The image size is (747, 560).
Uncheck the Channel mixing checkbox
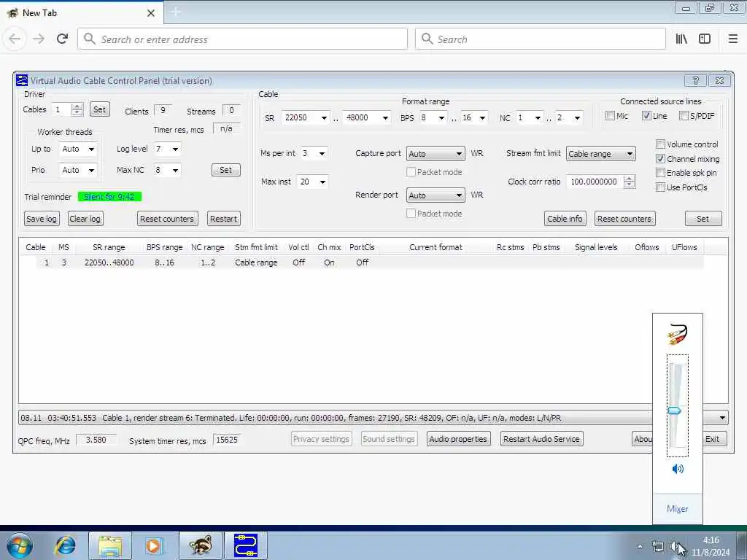tap(660, 158)
